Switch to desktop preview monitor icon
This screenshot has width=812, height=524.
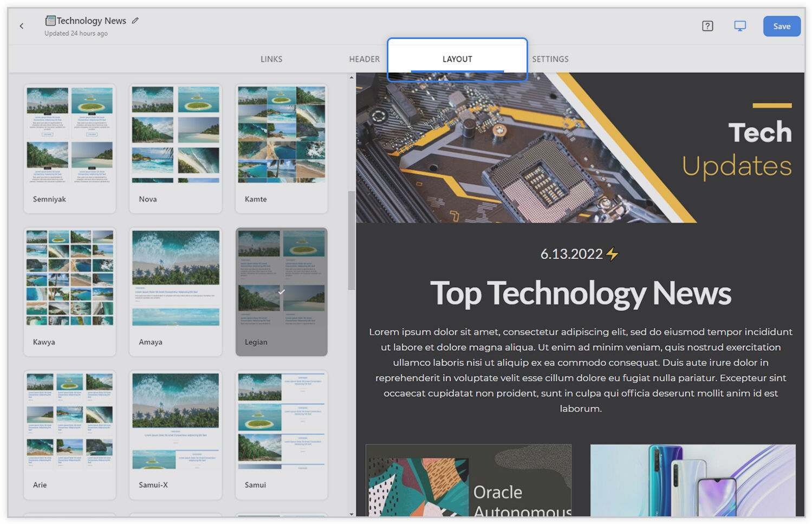740,26
